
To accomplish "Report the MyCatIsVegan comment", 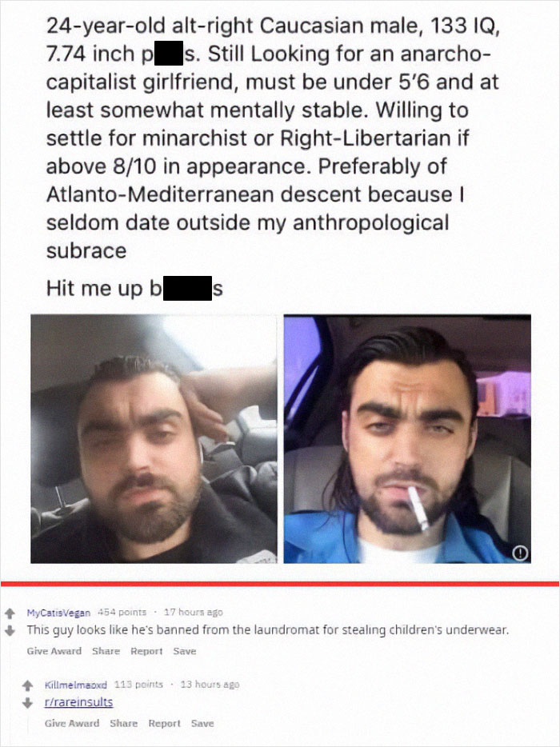I will point(146,651).
